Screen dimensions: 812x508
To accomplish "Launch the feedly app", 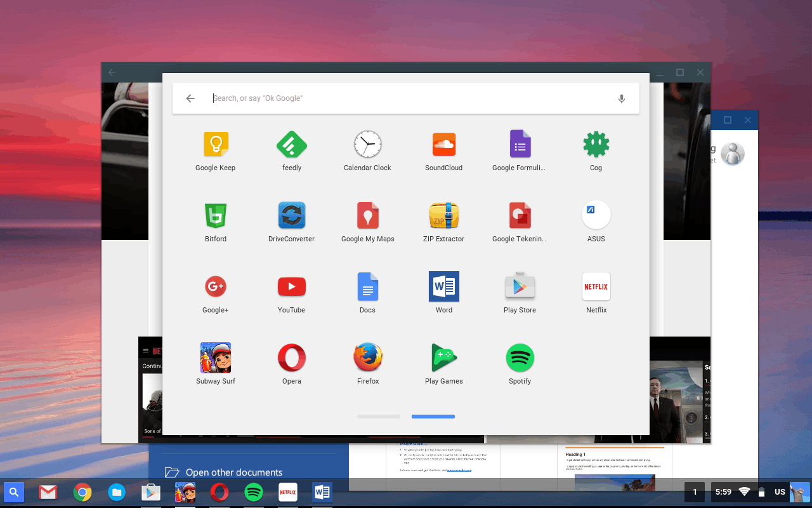I will point(292,145).
